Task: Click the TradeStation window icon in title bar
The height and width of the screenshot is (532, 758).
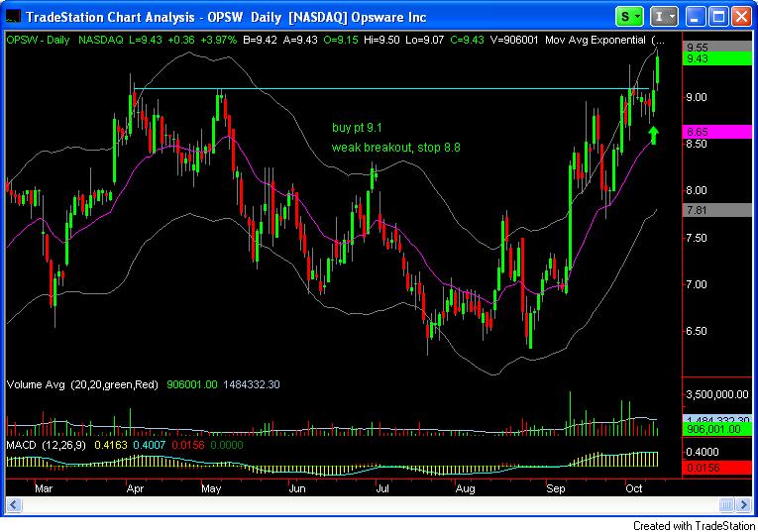Action: pyautogui.click(x=13, y=17)
